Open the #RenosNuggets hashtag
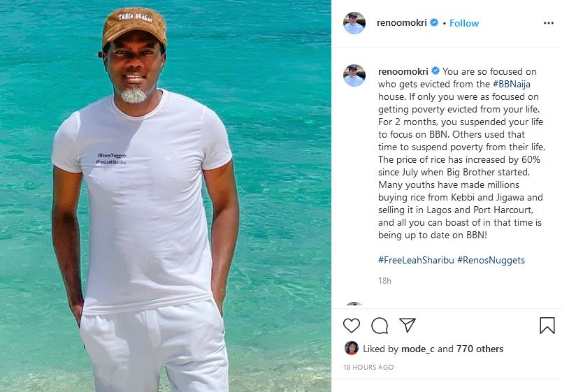 (x=491, y=260)
